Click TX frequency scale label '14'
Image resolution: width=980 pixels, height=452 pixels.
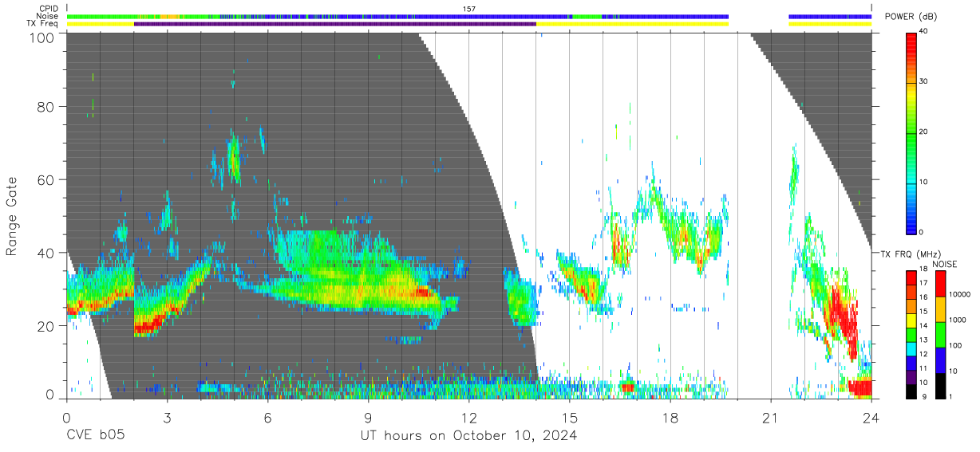tap(924, 326)
